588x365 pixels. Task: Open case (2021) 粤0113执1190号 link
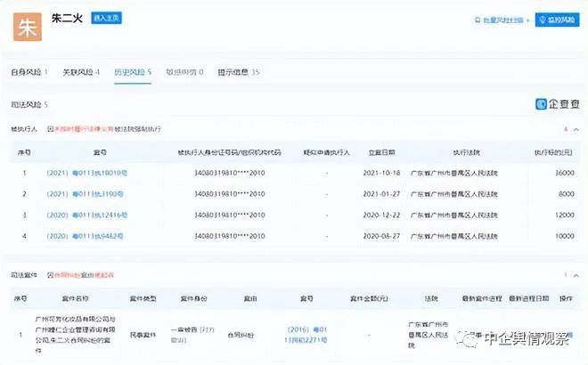pos(85,193)
